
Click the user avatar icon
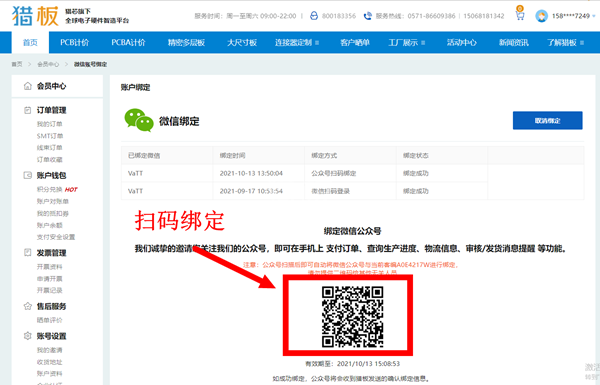tap(541, 16)
